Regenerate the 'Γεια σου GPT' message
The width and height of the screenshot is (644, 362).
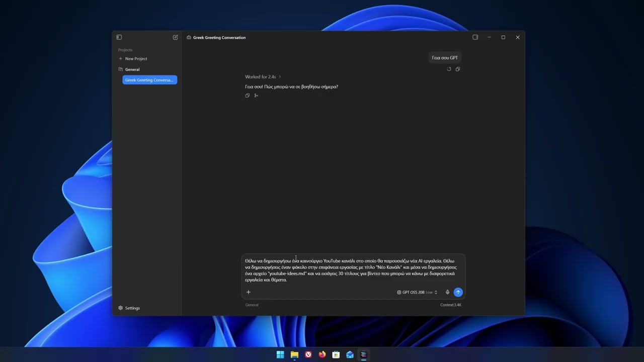(449, 69)
